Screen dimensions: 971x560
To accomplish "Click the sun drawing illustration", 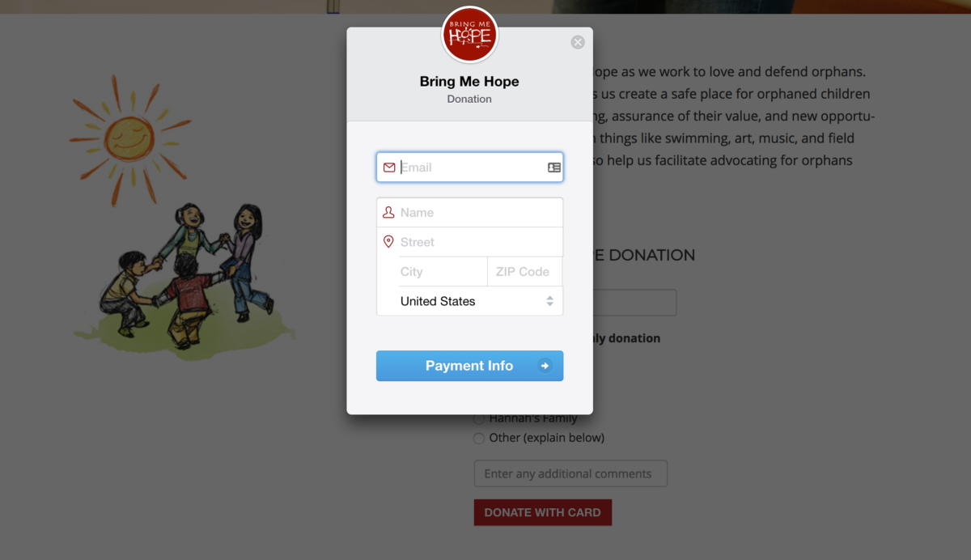I will click(130, 138).
